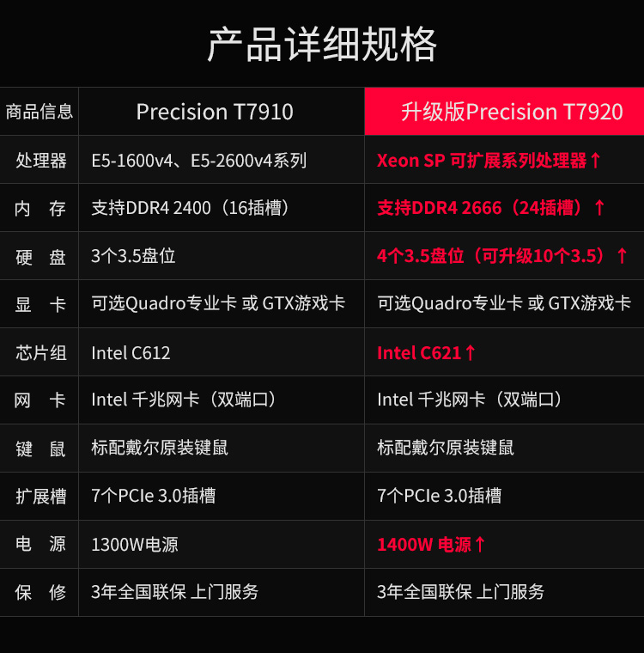Image resolution: width=644 pixels, height=653 pixels.
Task: Click the T7920 3年全国联保 上门服务 cell
Action: click(461, 592)
